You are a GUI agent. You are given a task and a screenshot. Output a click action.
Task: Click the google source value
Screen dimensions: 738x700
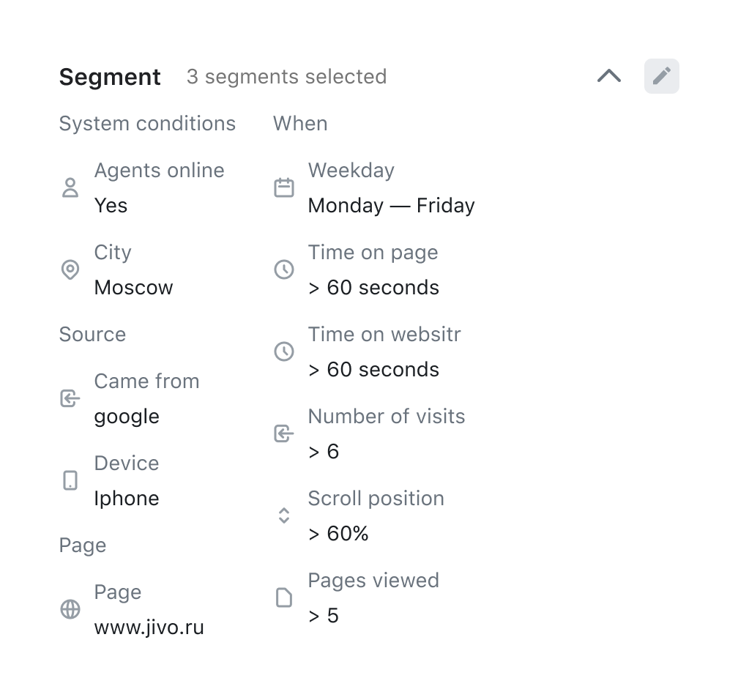click(127, 417)
